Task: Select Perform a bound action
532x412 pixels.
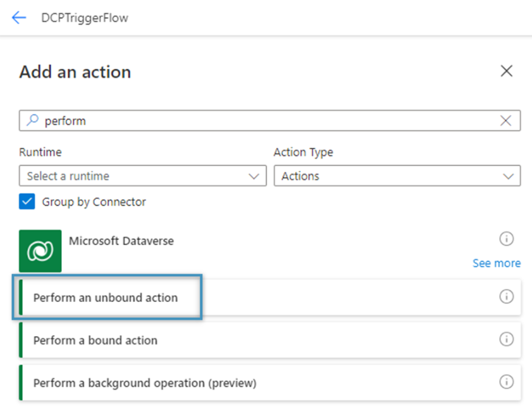Action: click(x=270, y=340)
